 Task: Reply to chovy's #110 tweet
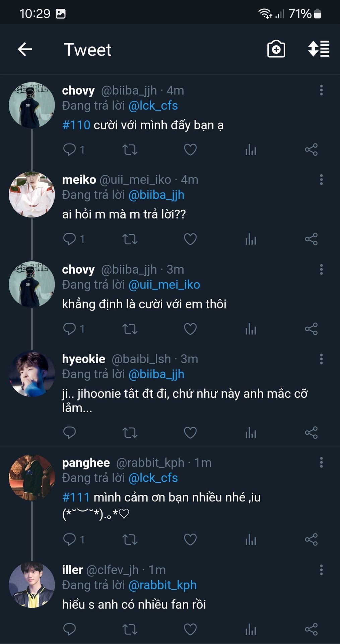pos(70,150)
